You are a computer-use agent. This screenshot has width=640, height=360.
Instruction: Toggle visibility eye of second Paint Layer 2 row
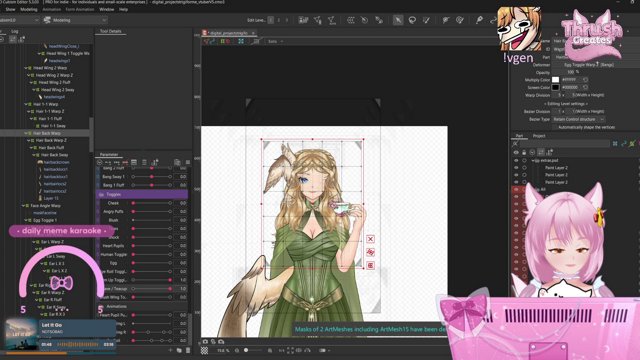coord(516,175)
